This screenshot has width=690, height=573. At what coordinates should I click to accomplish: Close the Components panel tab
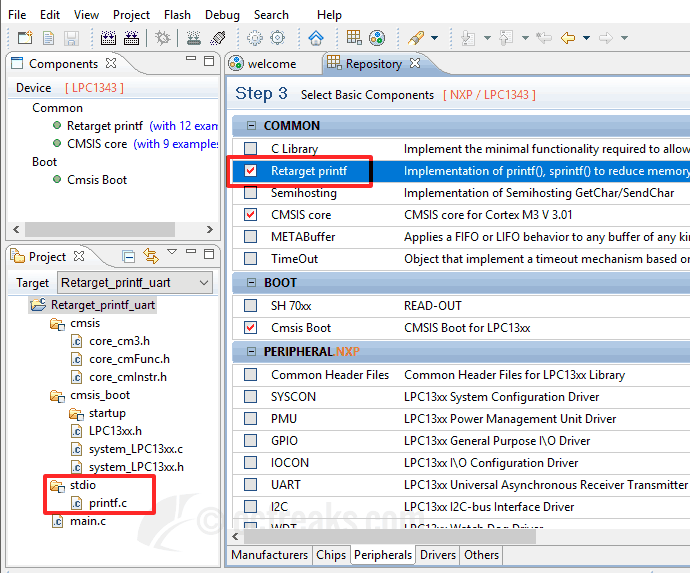point(111,63)
